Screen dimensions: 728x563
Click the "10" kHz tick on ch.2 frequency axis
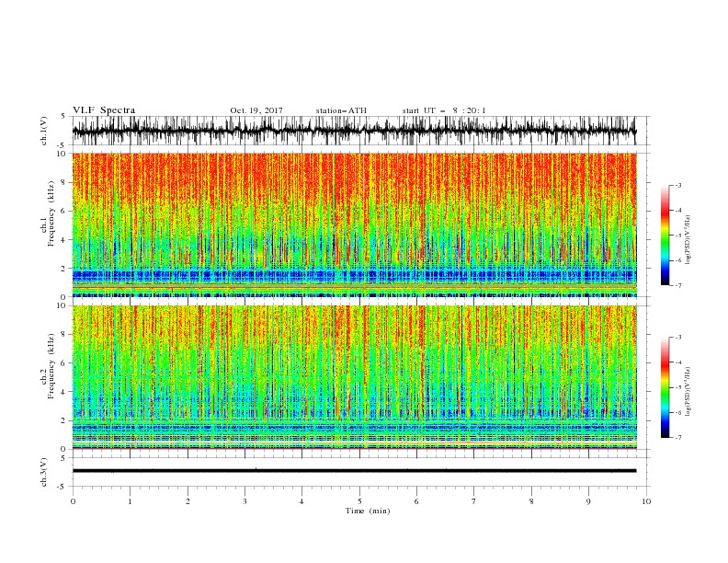point(63,305)
